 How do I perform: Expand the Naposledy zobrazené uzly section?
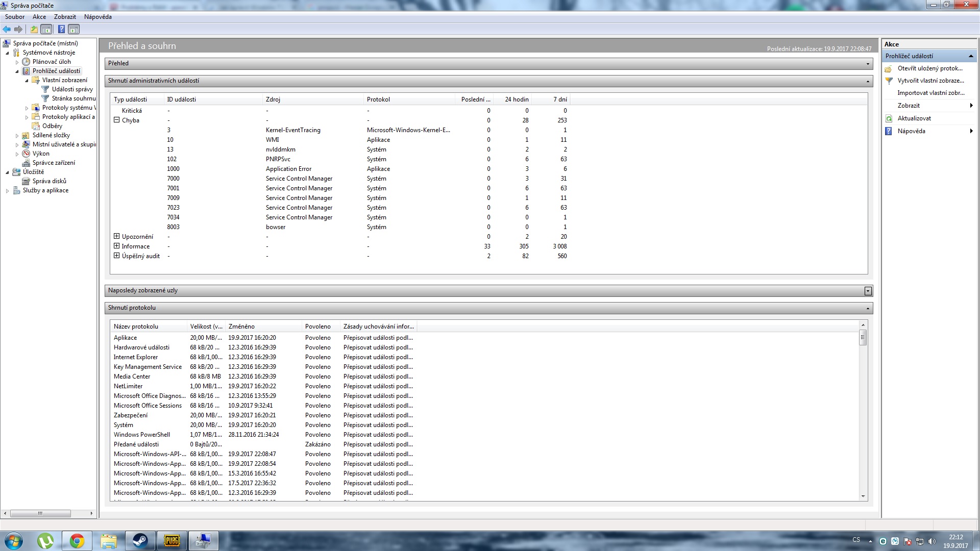click(x=868, y=291)
